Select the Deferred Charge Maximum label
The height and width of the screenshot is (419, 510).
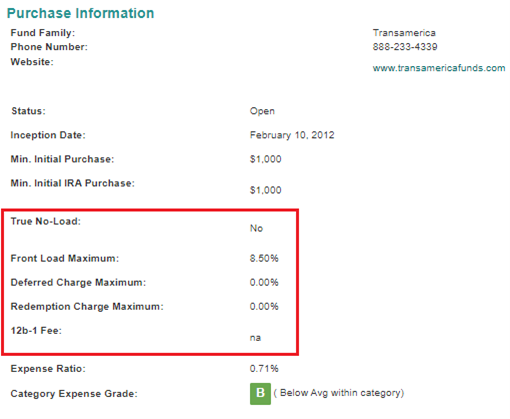point(78,282)
